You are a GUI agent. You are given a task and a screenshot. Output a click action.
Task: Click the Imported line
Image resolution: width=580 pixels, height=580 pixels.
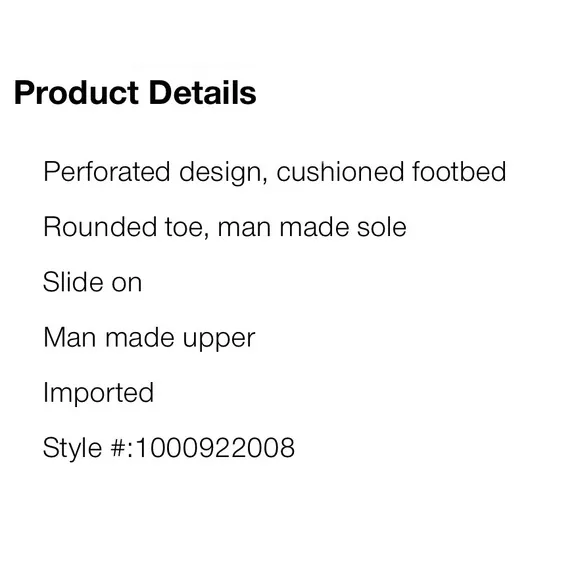tap(98, 393)
